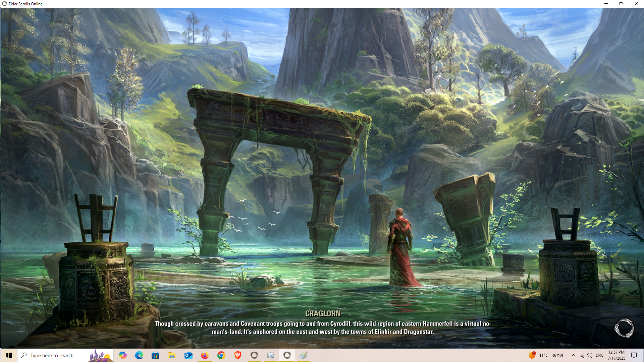Open the volume speaker tray icon

[x=590, y=355]
